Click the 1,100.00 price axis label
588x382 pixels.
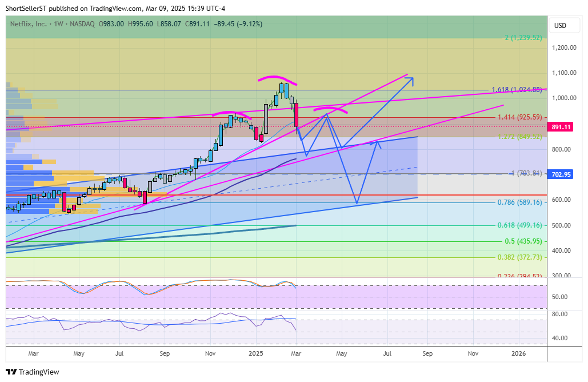click(564, 73)
